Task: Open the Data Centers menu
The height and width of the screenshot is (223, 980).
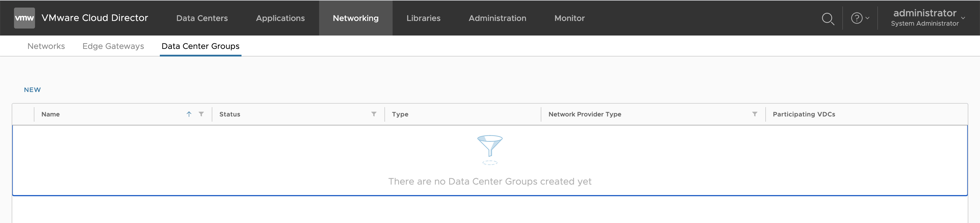Action: (x=202, y=18)
